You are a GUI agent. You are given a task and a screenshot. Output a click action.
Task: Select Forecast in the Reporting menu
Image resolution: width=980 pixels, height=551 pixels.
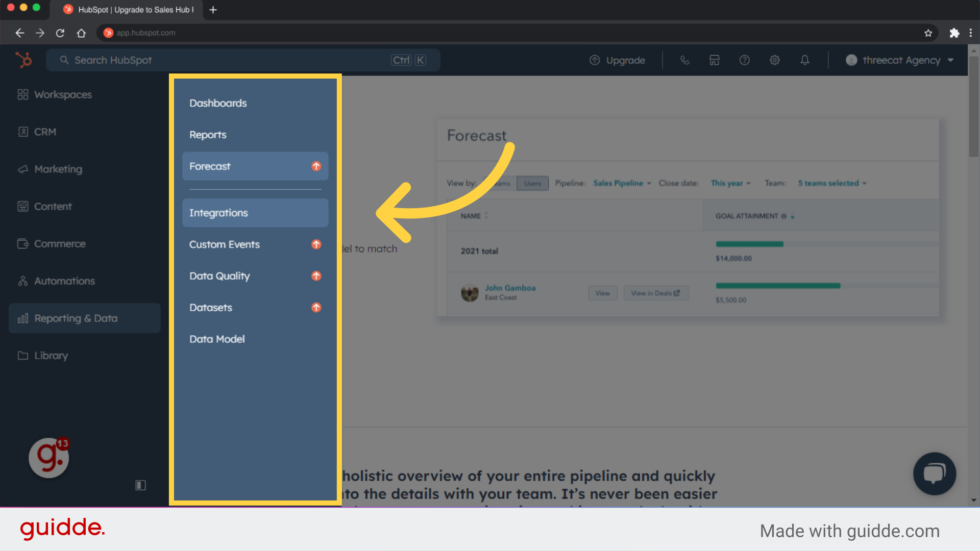[210, 166]
